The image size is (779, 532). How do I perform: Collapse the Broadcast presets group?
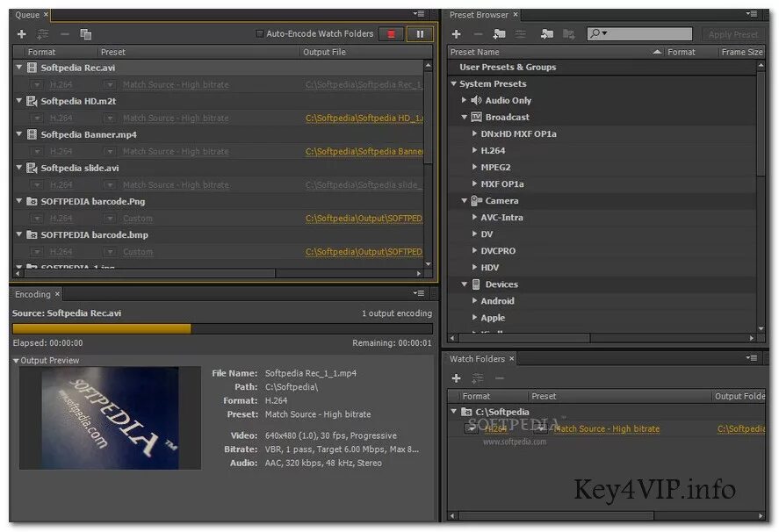pyautogui.click(x=464, y=118)
